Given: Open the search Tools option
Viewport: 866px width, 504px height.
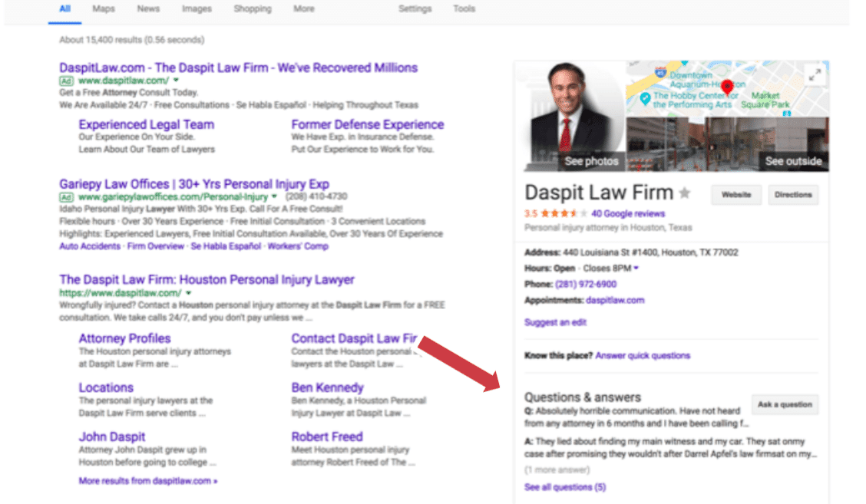Looking at the screenshot, I should (464, 9).
